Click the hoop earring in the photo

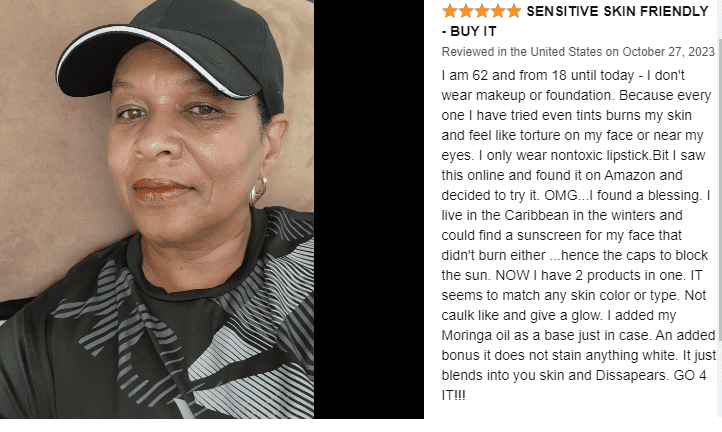pos(258,191)
